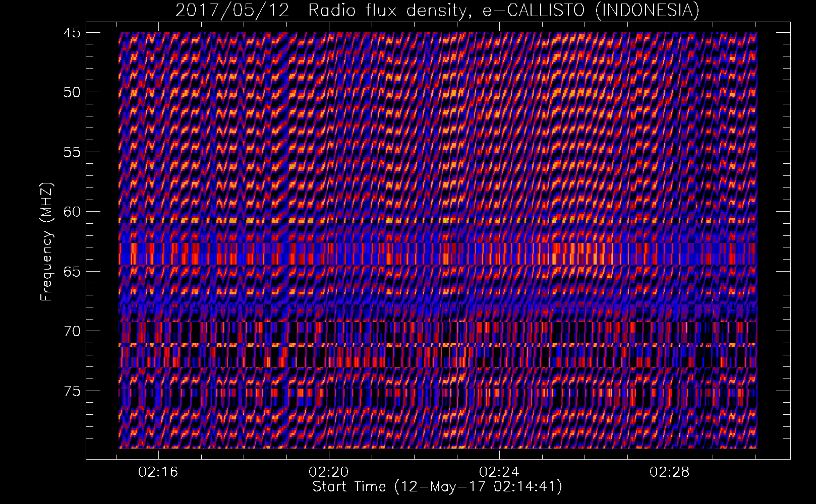Click the 65 frequency tick label
The height and width of the screenshot is (504, 816).
pyautogui.click(x=71, y=272)
